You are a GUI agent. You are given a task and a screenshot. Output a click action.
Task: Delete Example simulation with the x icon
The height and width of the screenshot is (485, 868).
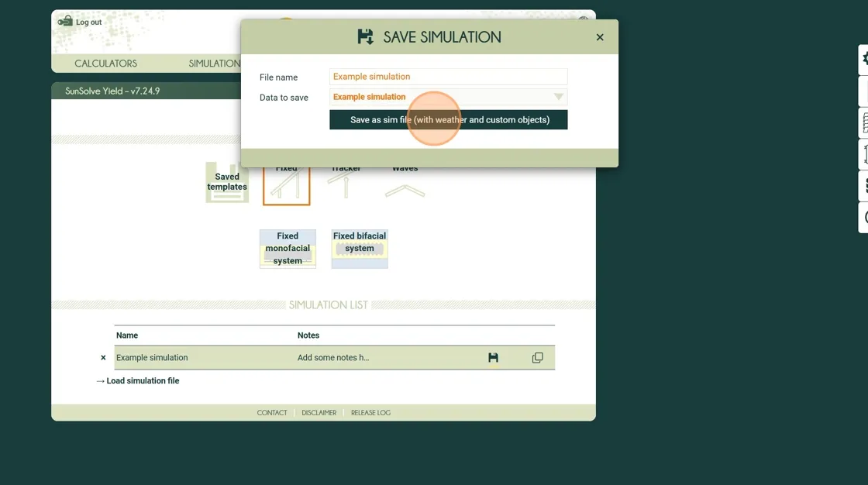103,358
